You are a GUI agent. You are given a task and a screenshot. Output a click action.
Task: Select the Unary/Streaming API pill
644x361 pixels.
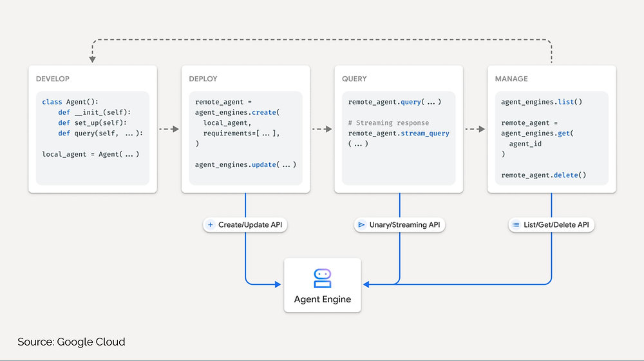400,225
